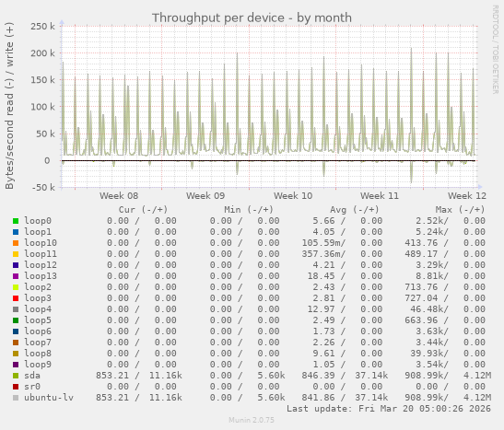Click loop13 avg value '18.45'

pyautogui.click(x=321, y=276)
